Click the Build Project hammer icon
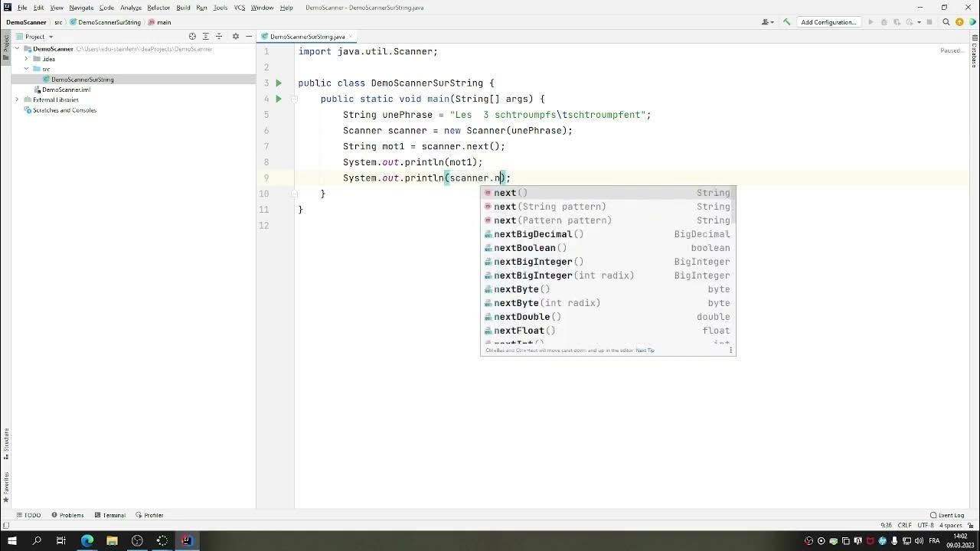 786,22
